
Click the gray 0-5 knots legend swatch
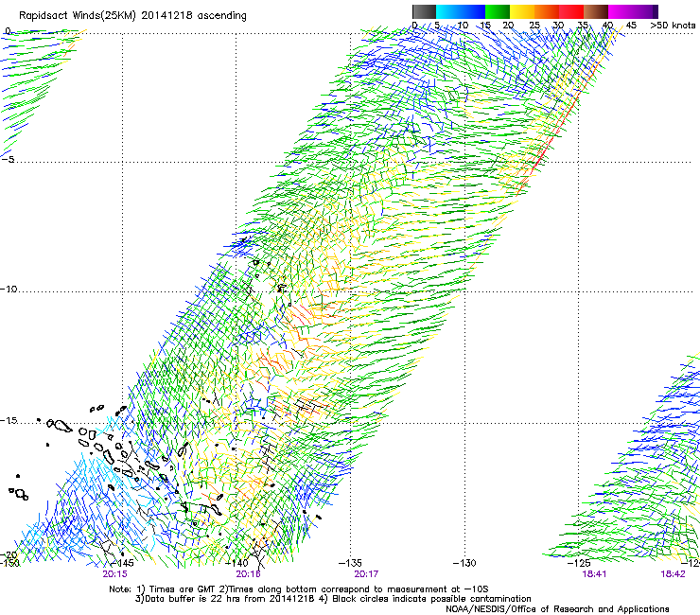point(424,11)
